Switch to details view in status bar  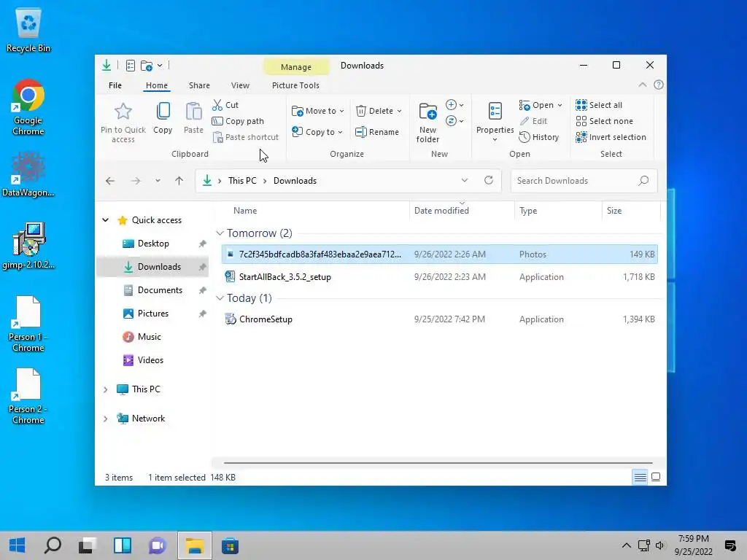coord(640,477)
